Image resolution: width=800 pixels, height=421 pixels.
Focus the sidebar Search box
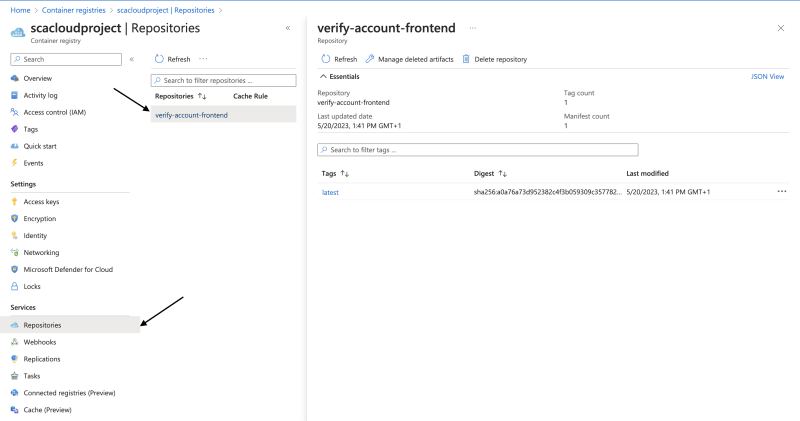(66, 59)
